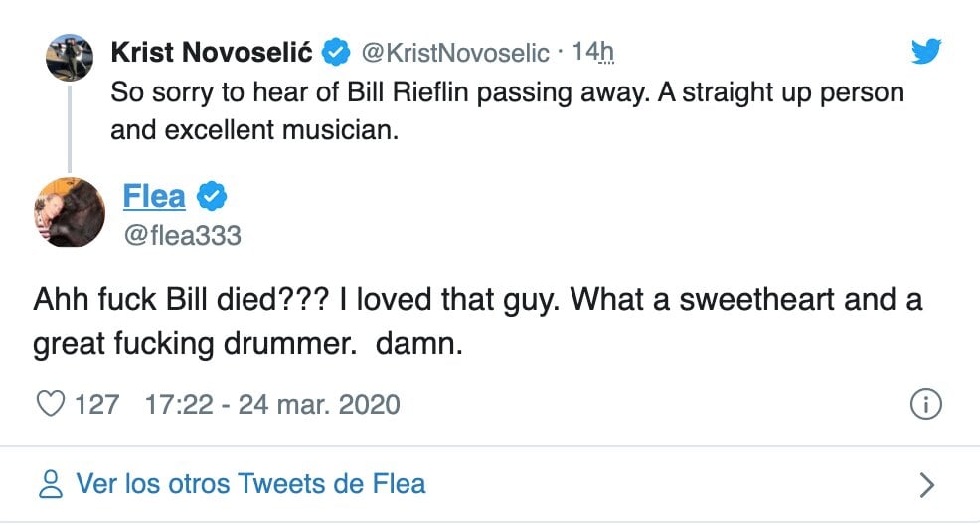Open the @KristNovoselic handle link
Viewport: 980px width, 525px height.
[x=453, y=51]
